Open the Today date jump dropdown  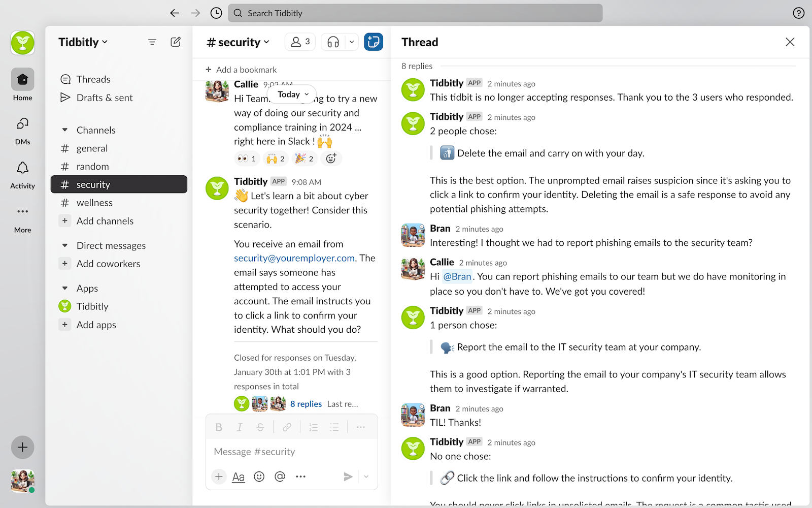tap(293, 94)
